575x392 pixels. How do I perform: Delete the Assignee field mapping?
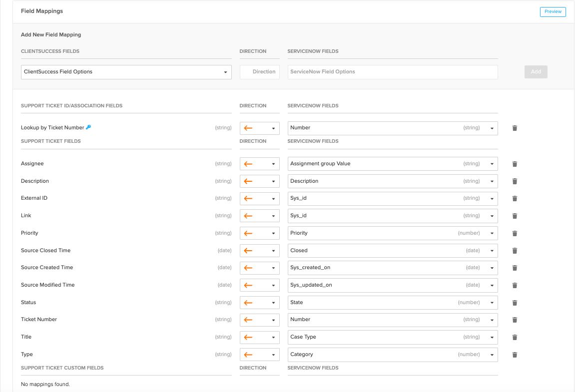[x=515, y=164]
